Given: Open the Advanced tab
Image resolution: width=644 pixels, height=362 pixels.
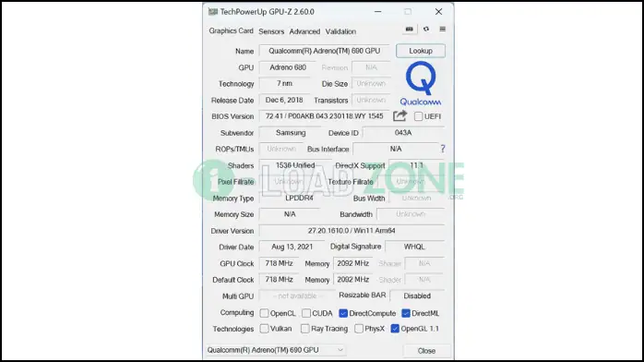Looking at the screenshot, I should [304, 31].
